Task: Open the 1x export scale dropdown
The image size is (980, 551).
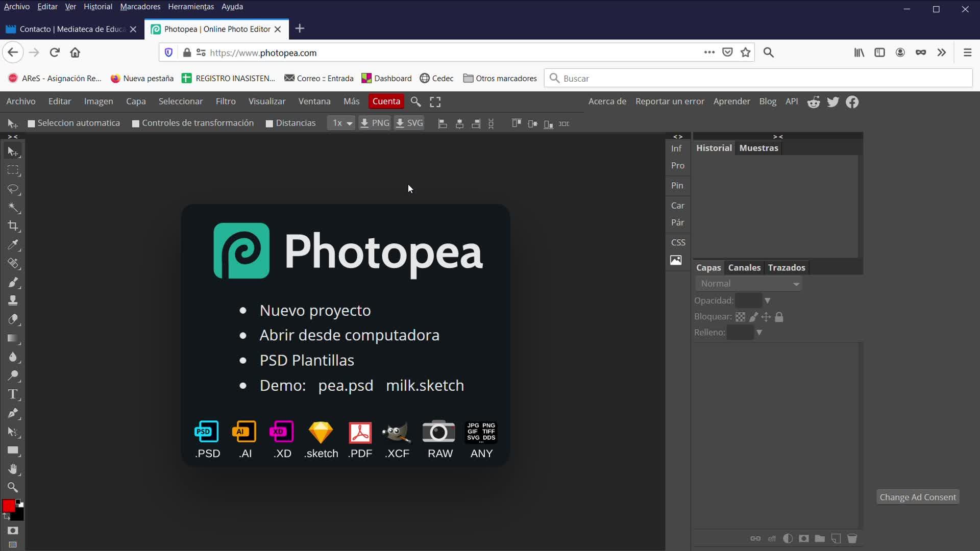Action: pos(341,123)
